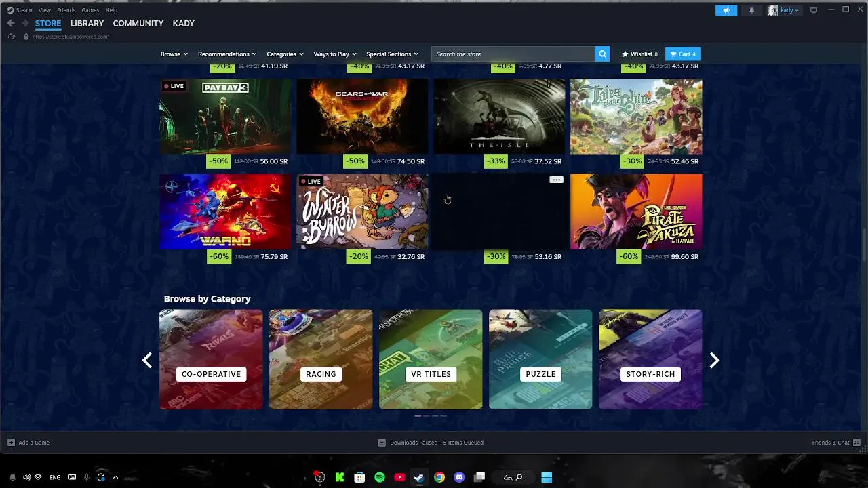This screenshot has width=868, height=488.
Task: Click the store URL address text
Action: pyautogui.click(x=71, y=37)
